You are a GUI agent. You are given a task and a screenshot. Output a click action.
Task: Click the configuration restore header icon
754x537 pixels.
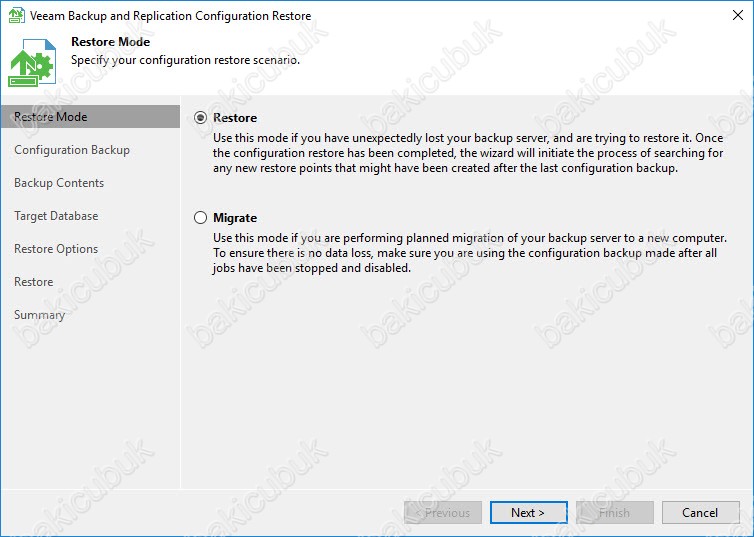click(x=32, y=62)
